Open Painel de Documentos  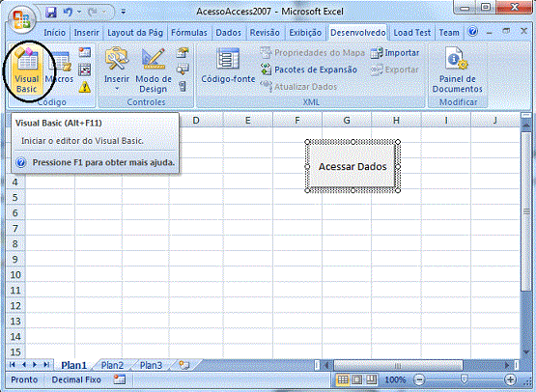point(457,70)
